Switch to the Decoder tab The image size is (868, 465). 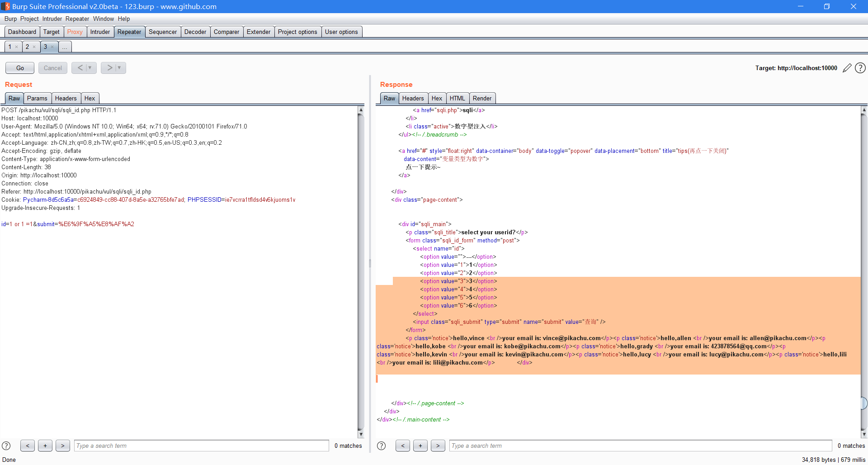click(x=195, y=32)
